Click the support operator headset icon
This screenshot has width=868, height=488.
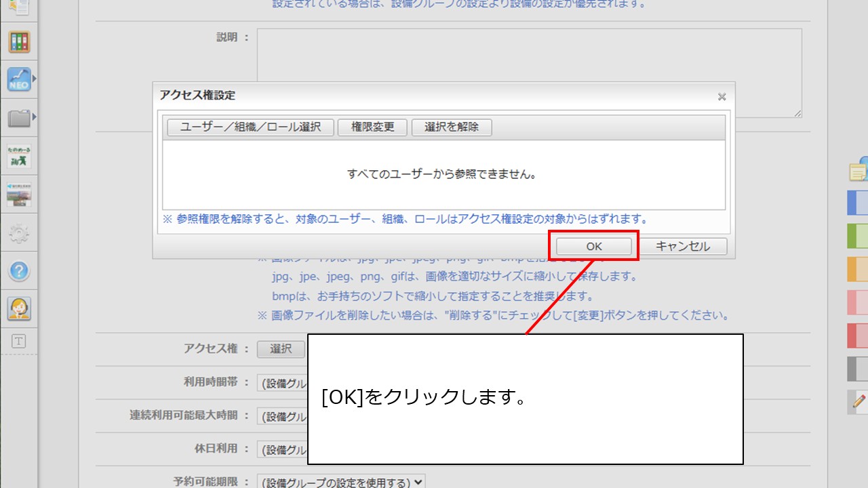(19, 308)
